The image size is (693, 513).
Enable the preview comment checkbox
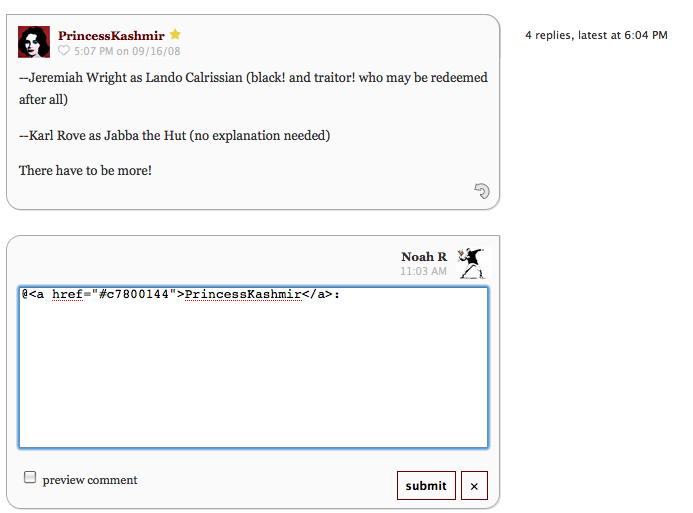30,477
